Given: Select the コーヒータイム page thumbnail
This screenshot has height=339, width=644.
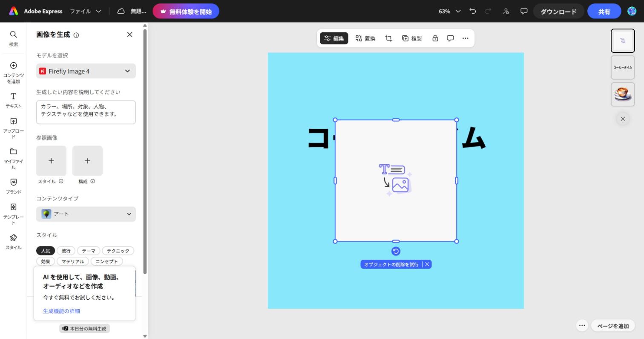Looking at the screenshot, I should click(623, 67).
